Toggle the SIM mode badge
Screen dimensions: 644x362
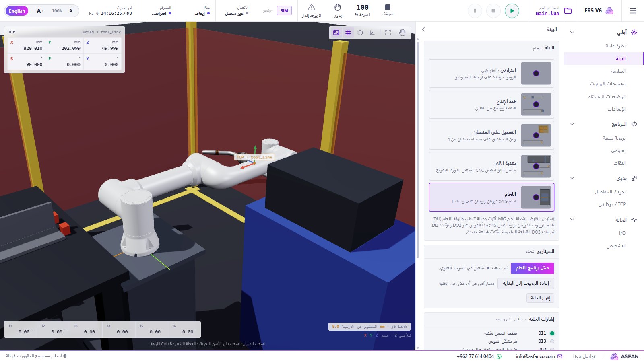pos(284,11)
